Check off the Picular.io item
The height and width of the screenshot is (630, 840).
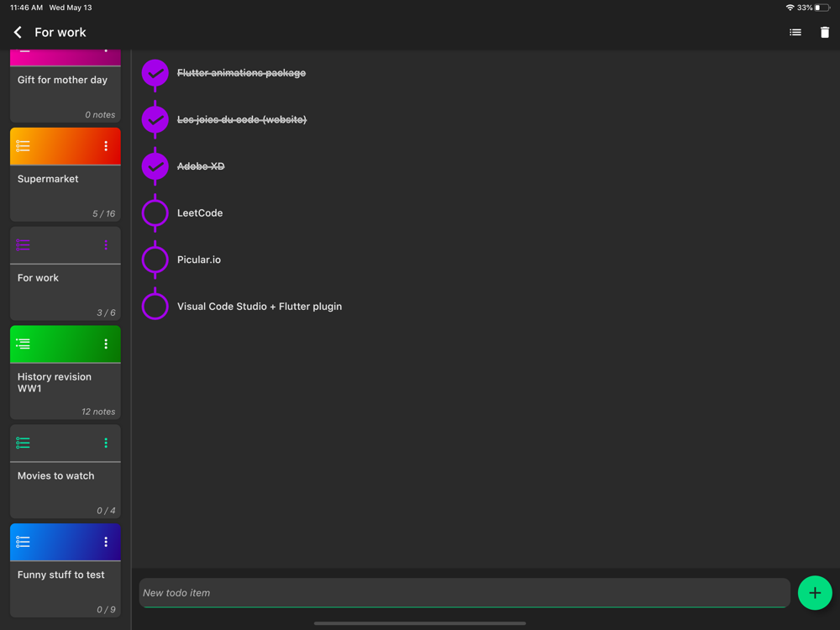click(155, 260)
